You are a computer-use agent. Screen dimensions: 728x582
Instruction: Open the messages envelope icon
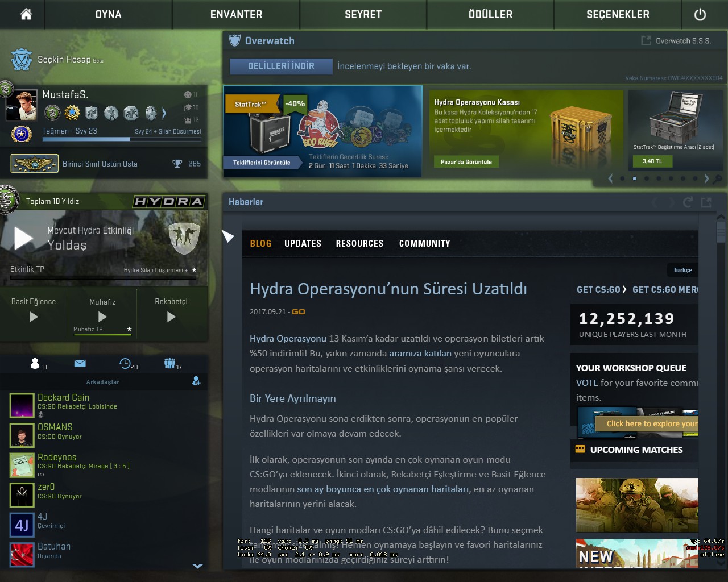[80, 363]
